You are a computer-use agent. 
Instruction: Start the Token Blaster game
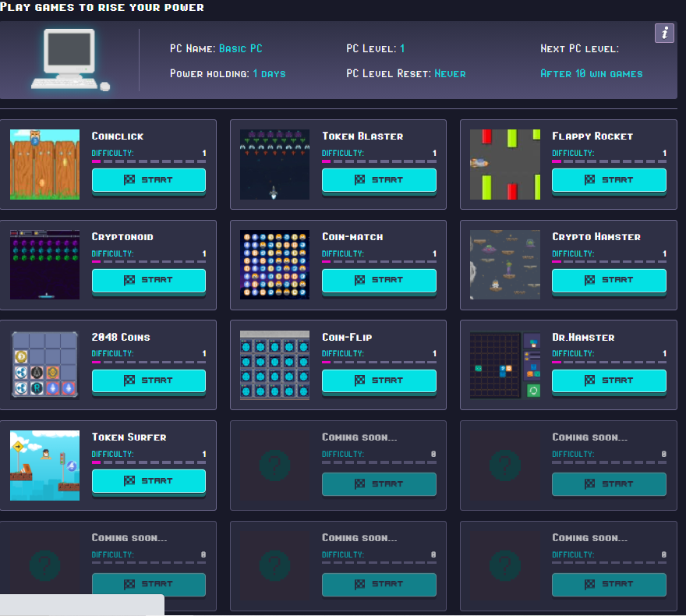[x=379, y=180]
